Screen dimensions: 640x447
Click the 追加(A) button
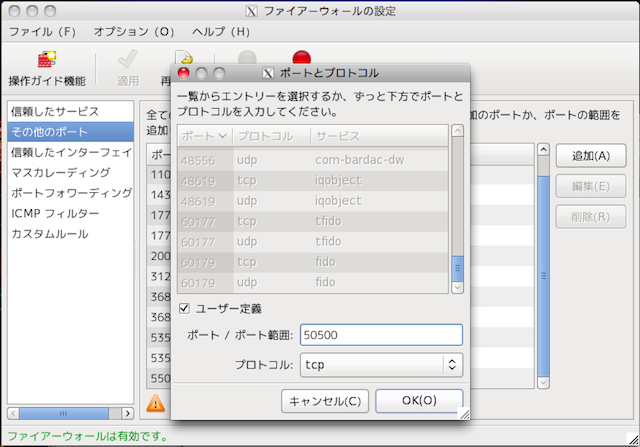pyautogui.click(x=582, y=156)
